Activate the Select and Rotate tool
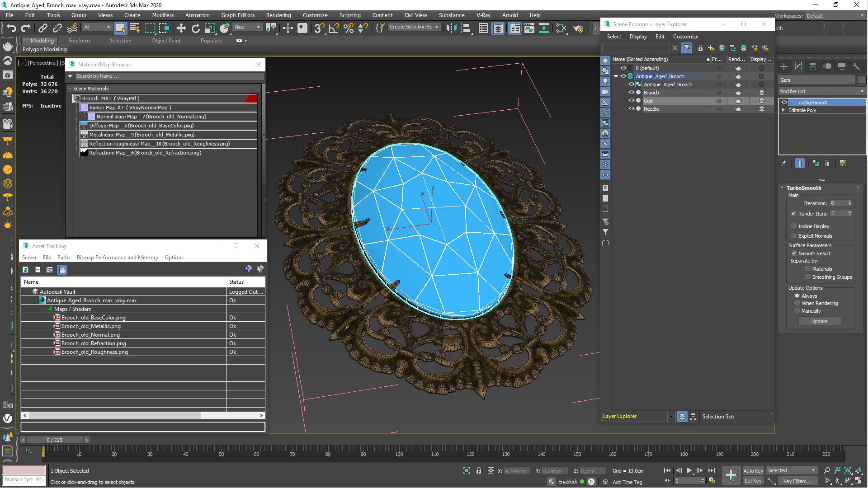The image size is (868, 488). click(x=196, y=28)
